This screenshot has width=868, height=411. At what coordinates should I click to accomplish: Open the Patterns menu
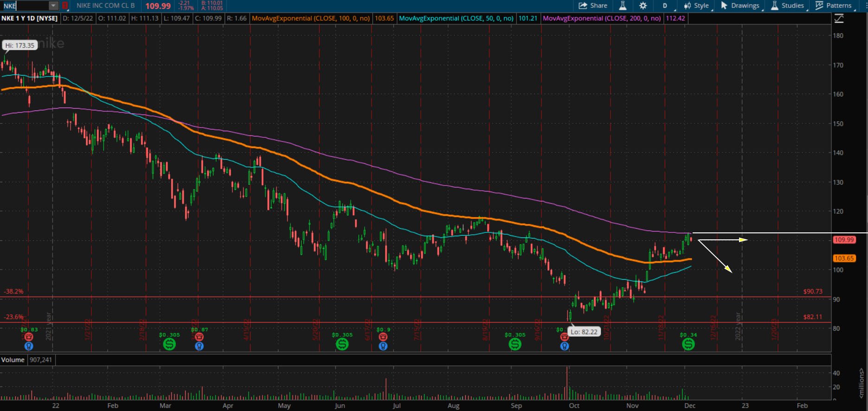[x=834, y=6]
